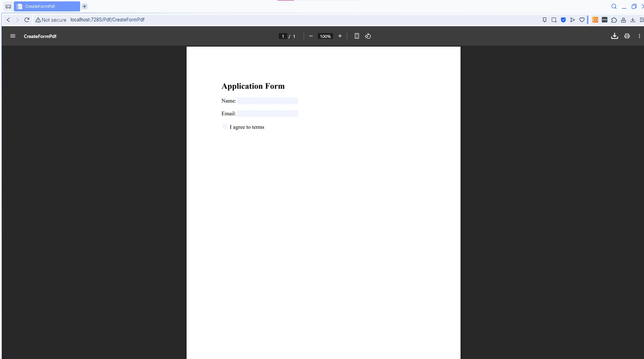644x359 pixels.
Task: Download the PDF document
Action: coord(615,36)
